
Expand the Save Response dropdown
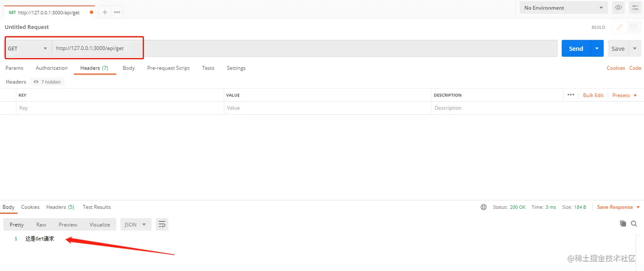click(x=618, y=207)
